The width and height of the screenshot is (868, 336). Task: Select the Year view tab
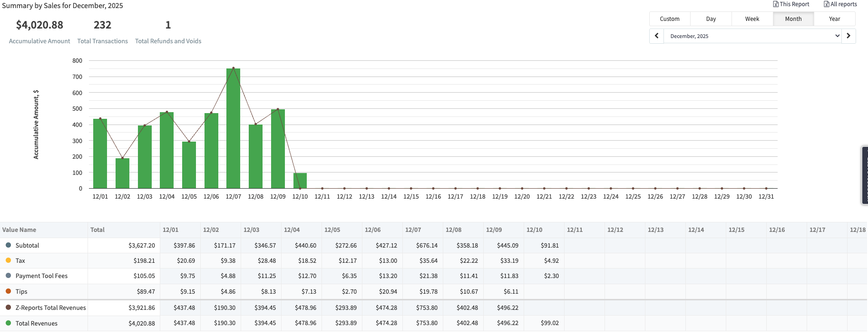[x=834, y=19]
